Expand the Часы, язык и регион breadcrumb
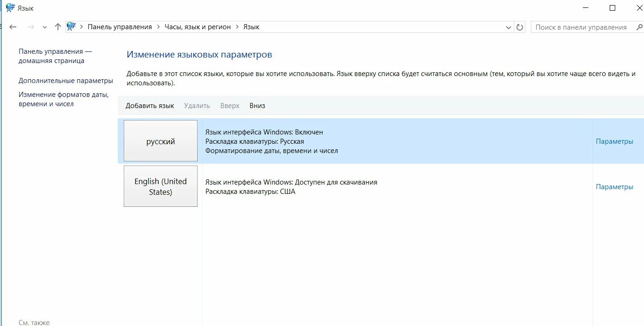644x326 pixels. pos(237,26)
